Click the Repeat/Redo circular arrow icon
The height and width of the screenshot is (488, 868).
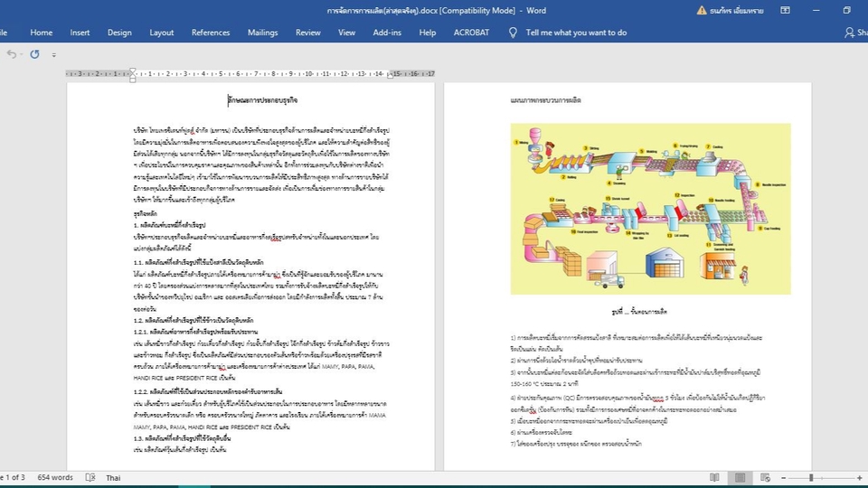pyautogui.click(x=35, y=54)
